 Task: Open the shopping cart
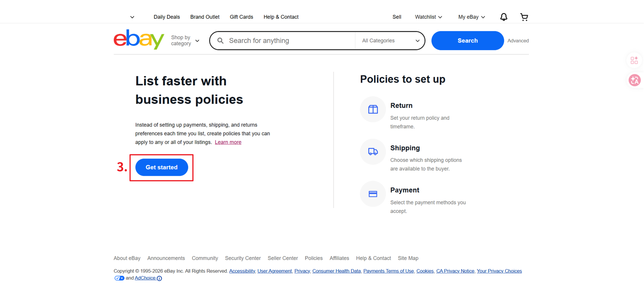[524, 17]
